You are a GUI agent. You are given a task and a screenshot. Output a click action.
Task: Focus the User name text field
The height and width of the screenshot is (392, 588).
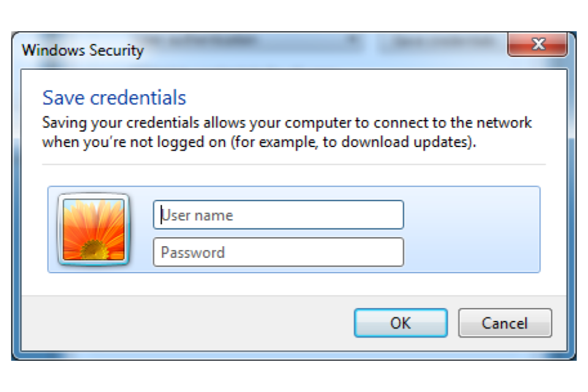tap(278, 215)
